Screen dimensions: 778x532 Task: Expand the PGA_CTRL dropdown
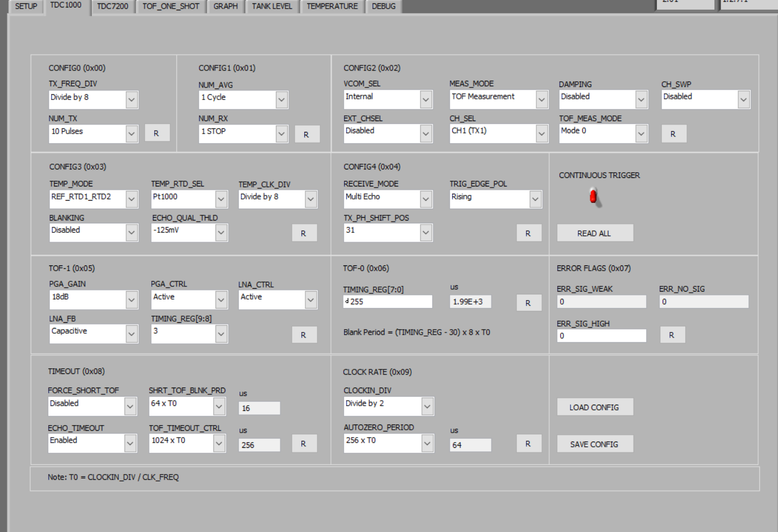pos(189,300)
